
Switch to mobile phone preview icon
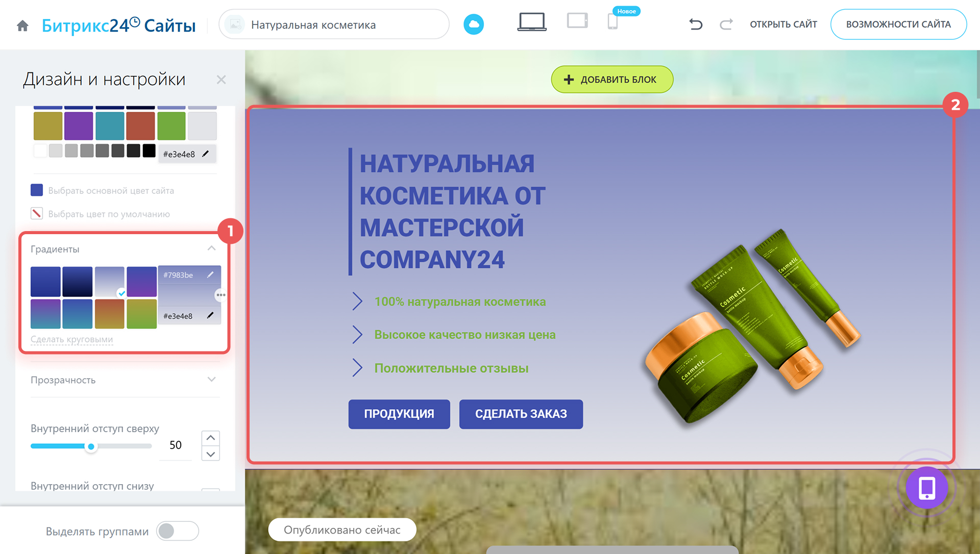click(612, 22)
